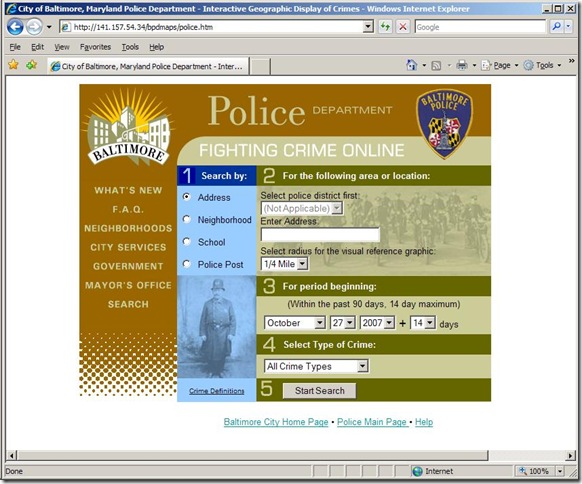
Task: Click the Start Search button
Action: 320,391
